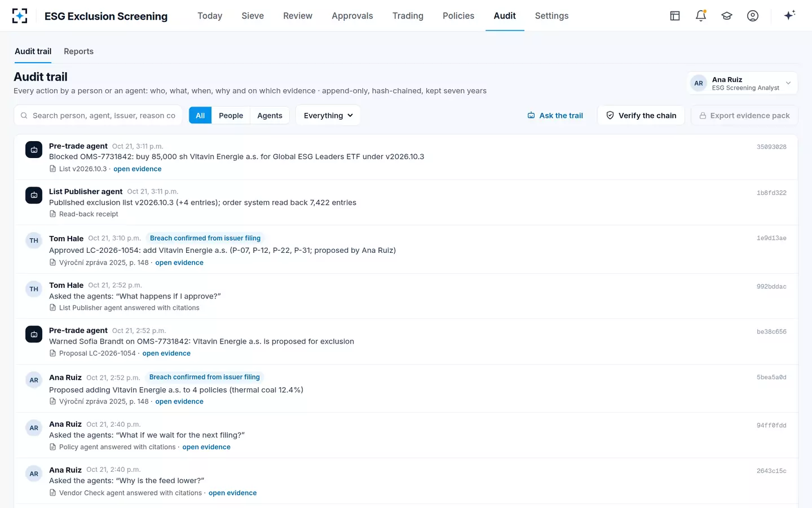The width and height of the screenshot is (812, 508).
Task: Open the Sieve section
Action: 253,16
